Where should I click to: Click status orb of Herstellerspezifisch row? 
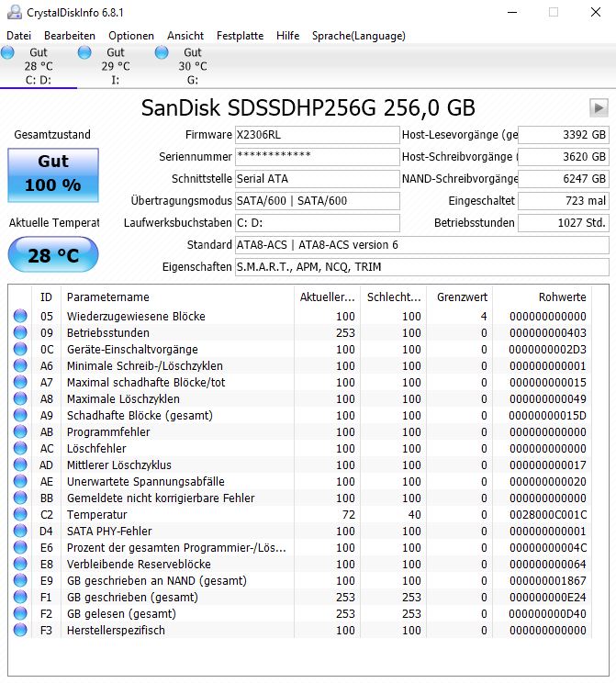coord(20,631)
